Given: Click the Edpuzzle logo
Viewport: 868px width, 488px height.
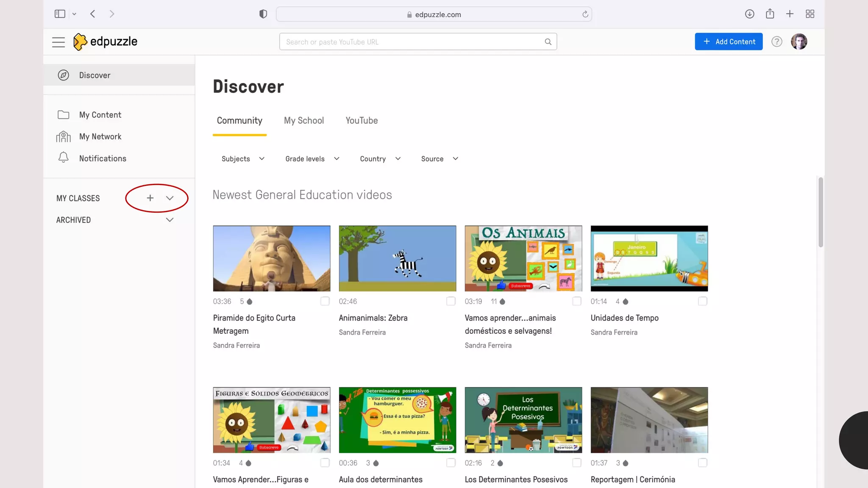Looking at the screenshot, I should pos(105,42).
